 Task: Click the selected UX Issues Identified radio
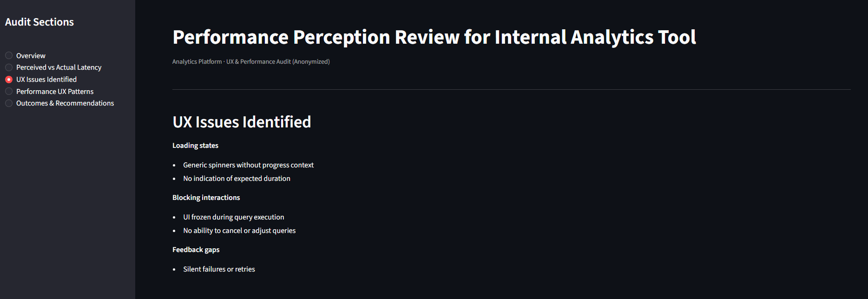point(9,80)
